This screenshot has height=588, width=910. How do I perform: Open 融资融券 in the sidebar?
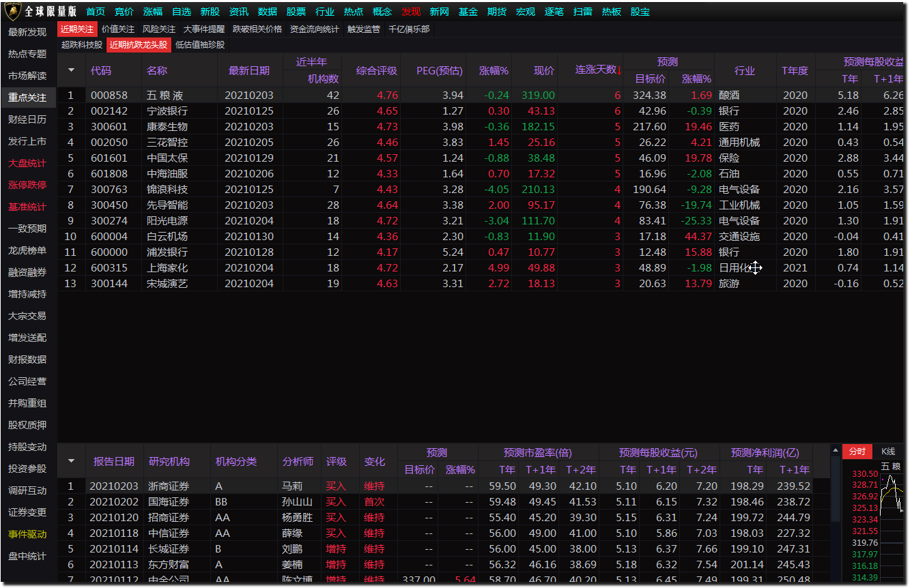click(x=28, y=272)
